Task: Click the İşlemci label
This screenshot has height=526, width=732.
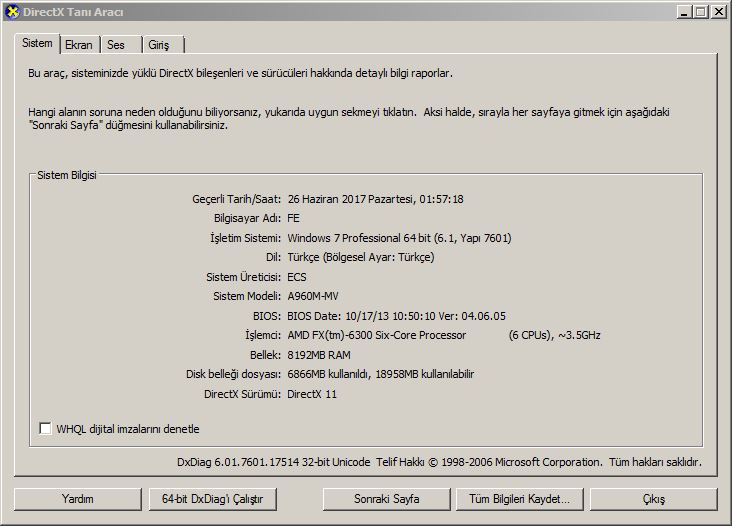Action: [263, 335]
